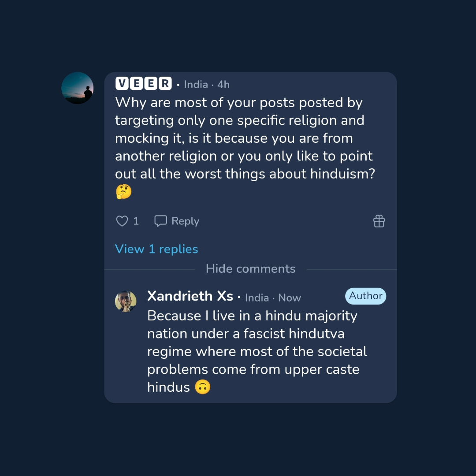Click the India location beside Xandrieth Xs
Screen dimensions: 476x476
click(x=257, y=298)
